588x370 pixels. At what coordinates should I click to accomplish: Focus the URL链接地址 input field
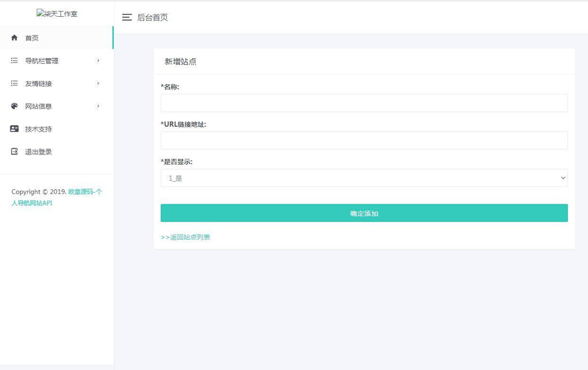click(x=364, y=140)
